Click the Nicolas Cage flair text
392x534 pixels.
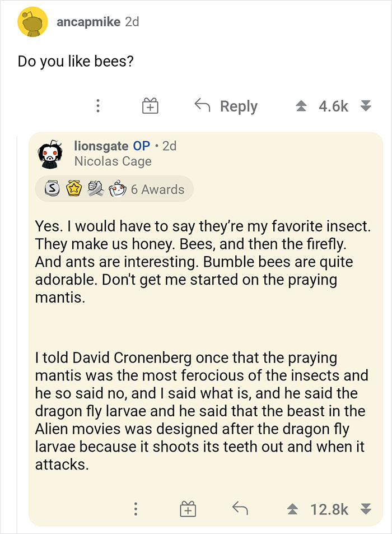[113, 161]
